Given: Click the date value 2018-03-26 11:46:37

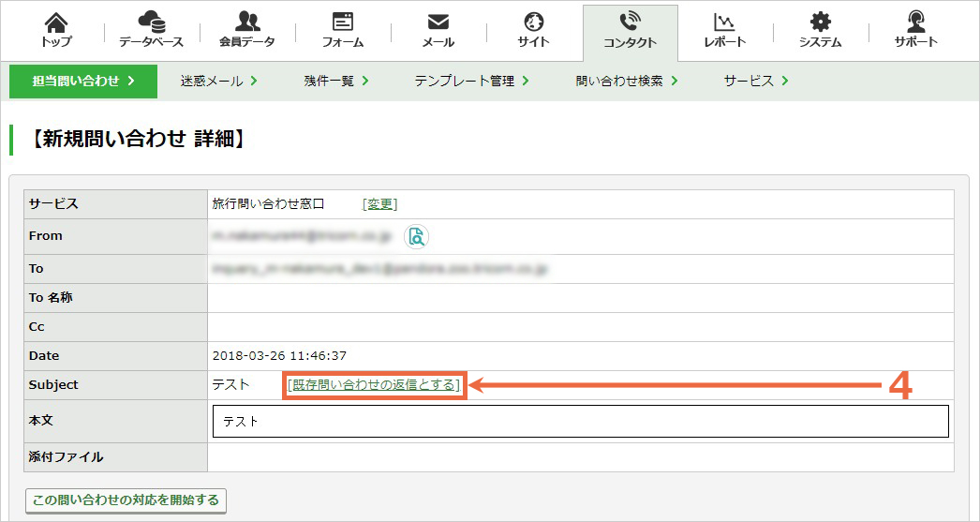Looking at the screenshot, I should [279, 356].
